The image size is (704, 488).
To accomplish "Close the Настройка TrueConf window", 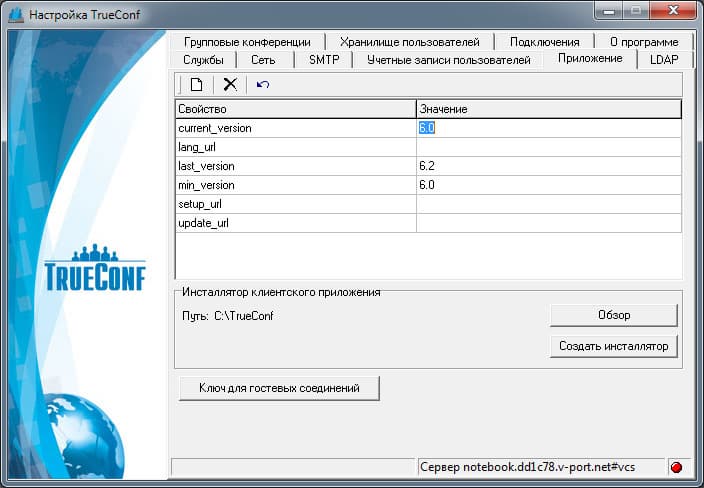I will click(673, 11).
